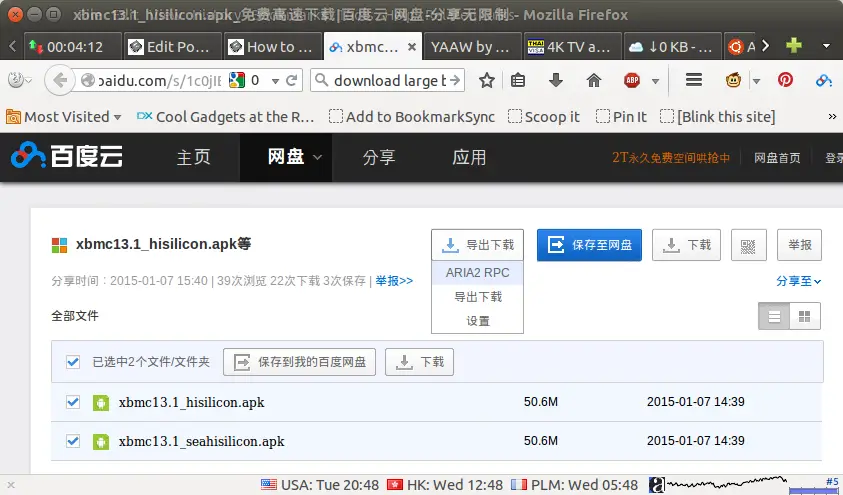Click the Greasemonkey monkey icon
This screenshot has height=495, width=843.
coord(733,81)
